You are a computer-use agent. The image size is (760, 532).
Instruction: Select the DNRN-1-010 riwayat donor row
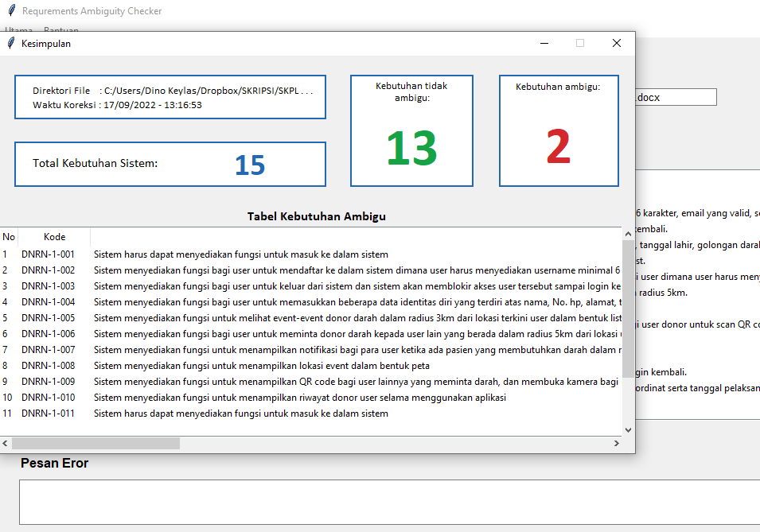coord(239,398)
